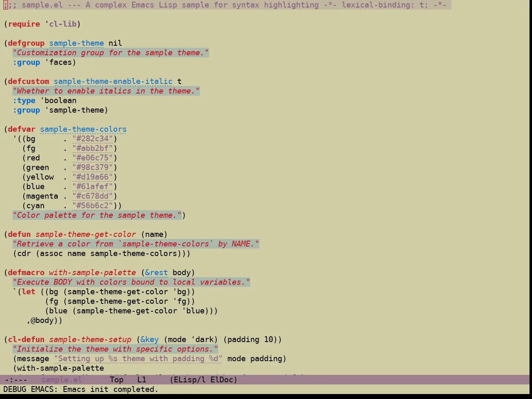Click docstring 'Customization group for the sample theme.'
This screenshot has width=532, height=399.
(x=111, y=53)
